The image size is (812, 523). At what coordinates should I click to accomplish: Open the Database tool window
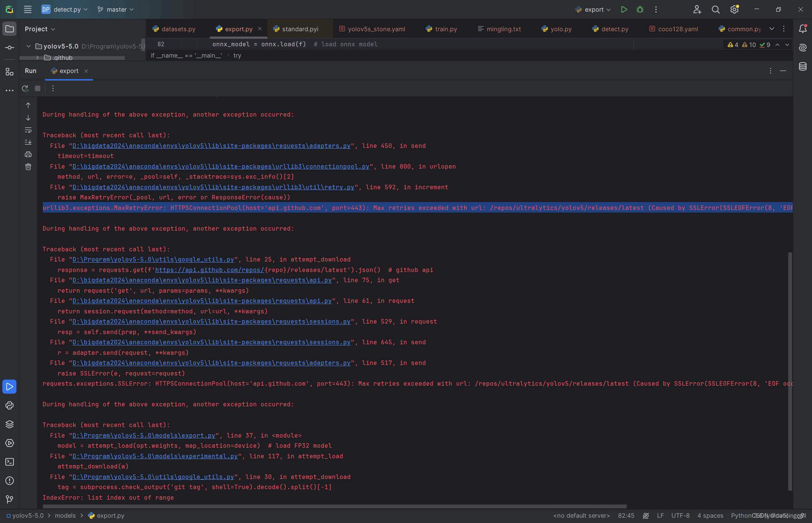[803, 67]
